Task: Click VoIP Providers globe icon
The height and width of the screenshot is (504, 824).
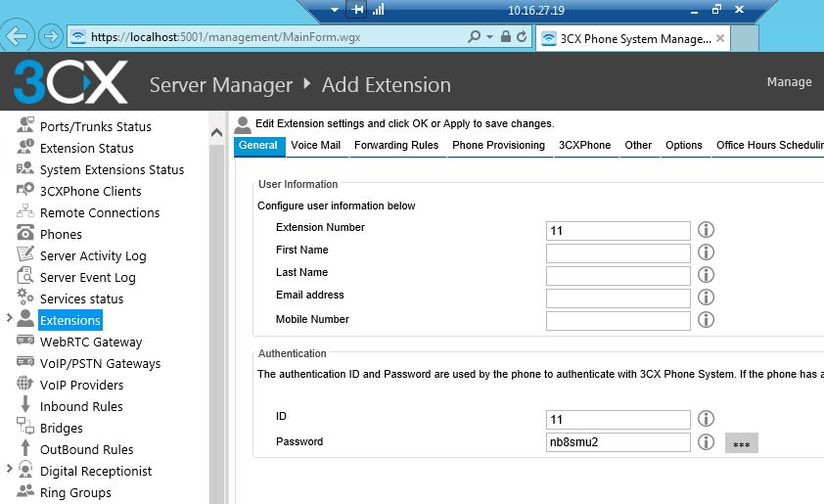Action: click(x=25, y=383)
